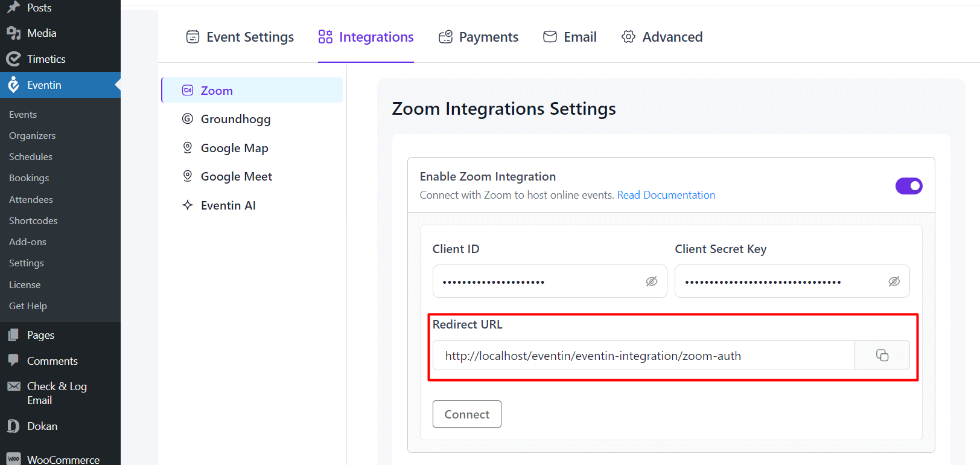
Task: Click the Event Settings calendar icon
Action: coord(192,37)
